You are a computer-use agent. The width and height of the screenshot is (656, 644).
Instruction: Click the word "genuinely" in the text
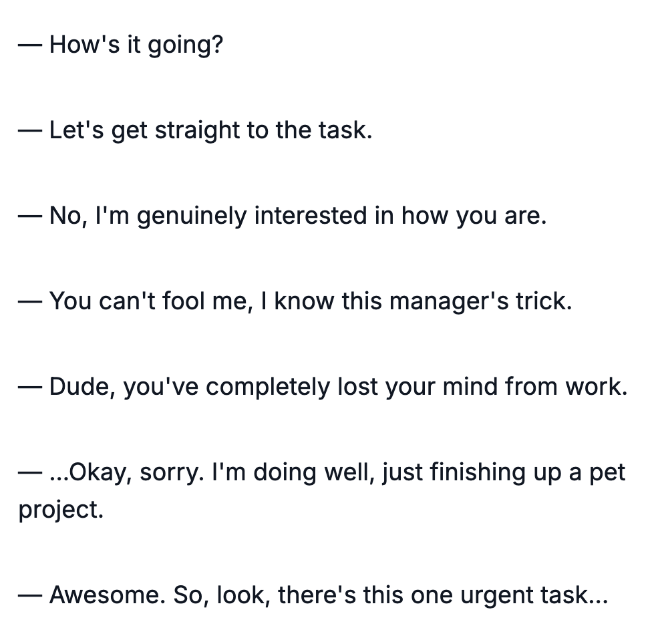tap(192, 216)
